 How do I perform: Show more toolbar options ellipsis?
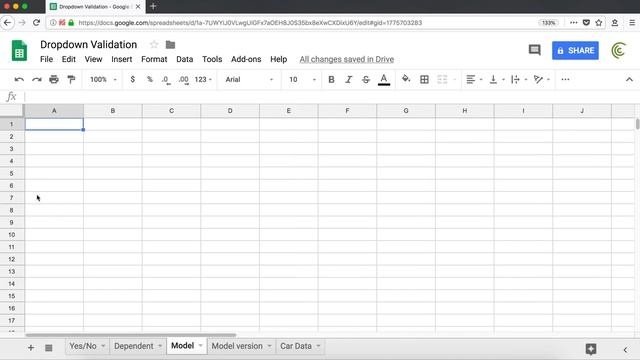[565, 80]
